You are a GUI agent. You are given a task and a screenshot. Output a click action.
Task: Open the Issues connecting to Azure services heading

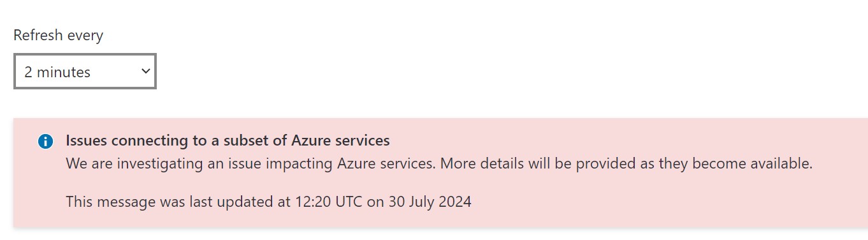(228, 140)
